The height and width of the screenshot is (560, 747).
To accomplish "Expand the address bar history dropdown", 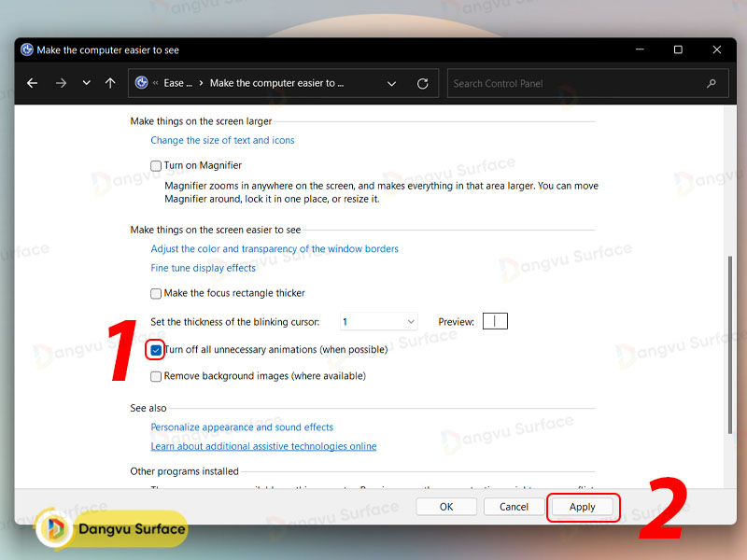I will tap(392, 83).
